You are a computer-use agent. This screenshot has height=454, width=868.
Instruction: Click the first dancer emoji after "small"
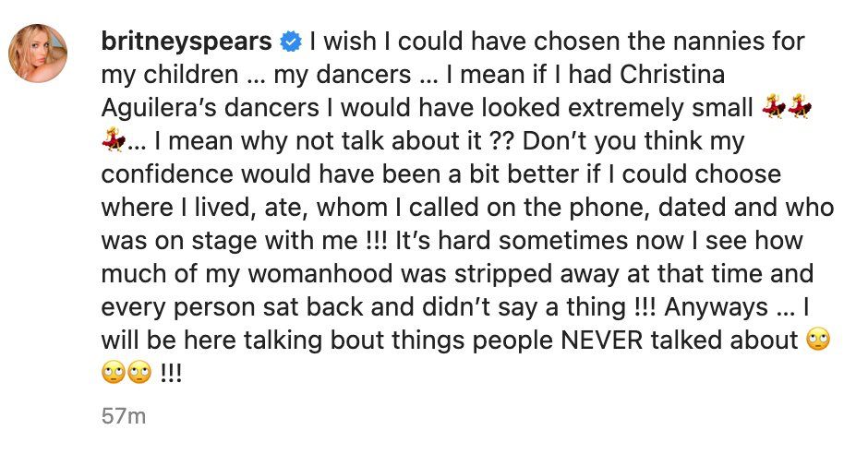[774, 109]
